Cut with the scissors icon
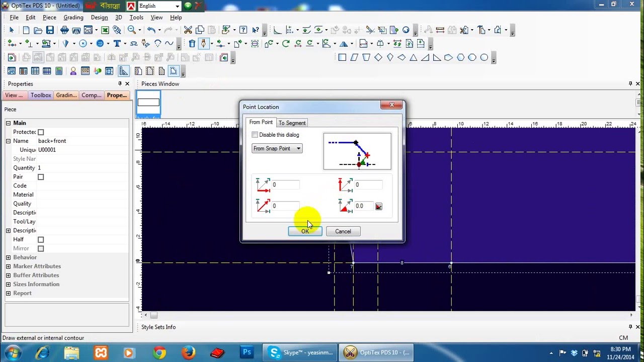644x362 pixels. click(x=188, y=30)
